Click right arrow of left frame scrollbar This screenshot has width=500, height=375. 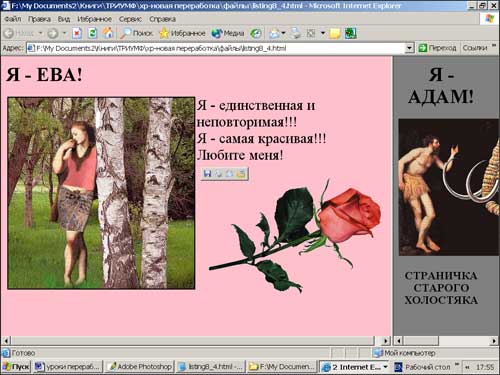tap(386, 341)
